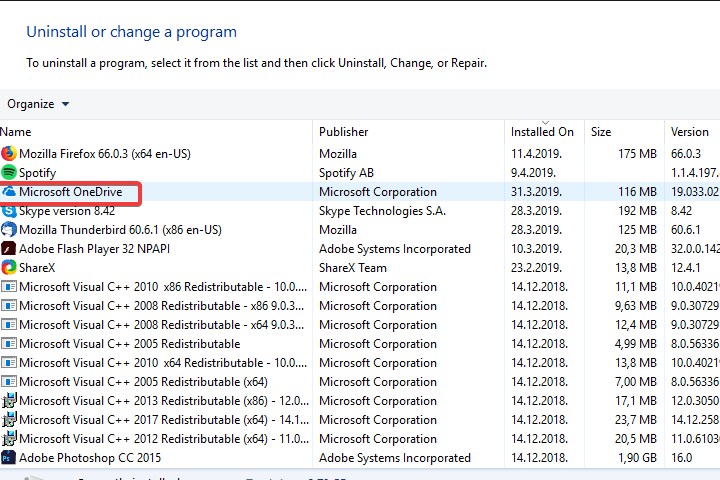This screenshot has height=480, width=720.
Task: Click ShareX Team publisher cell
Action: click(353, 267)
